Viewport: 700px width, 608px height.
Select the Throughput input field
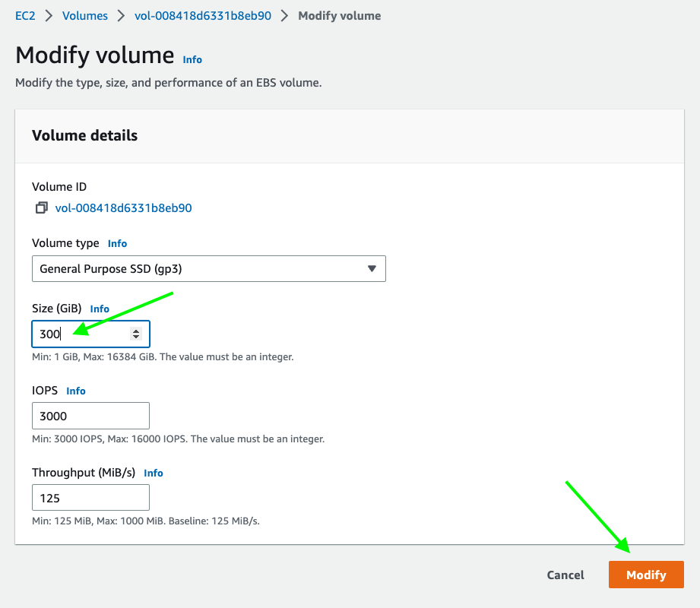(x=90, y=498)
